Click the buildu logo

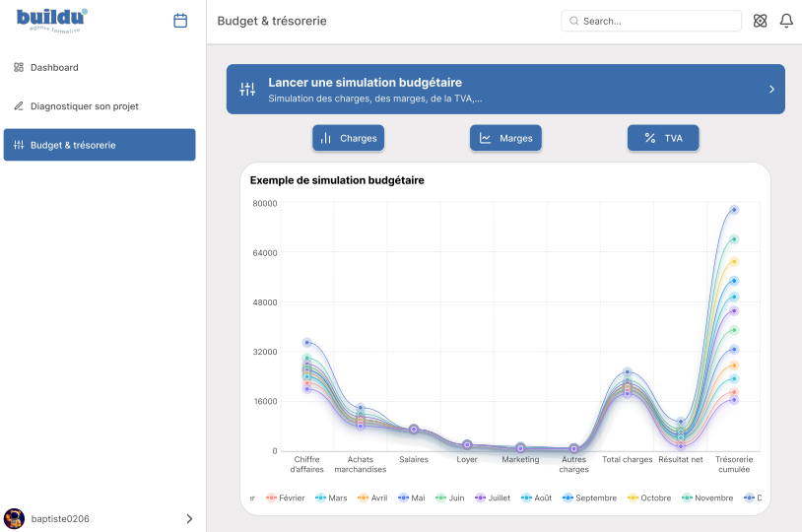[x=52, y=20]
